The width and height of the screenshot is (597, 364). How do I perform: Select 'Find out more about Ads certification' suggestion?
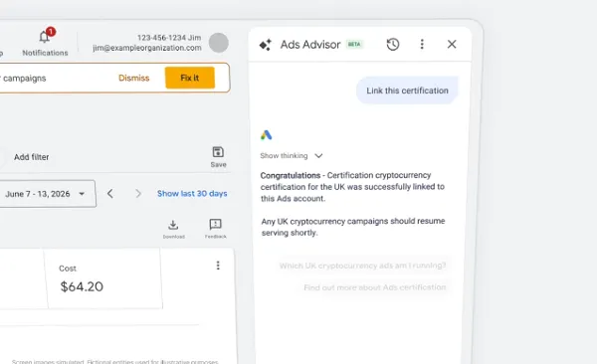coord(375,287)
